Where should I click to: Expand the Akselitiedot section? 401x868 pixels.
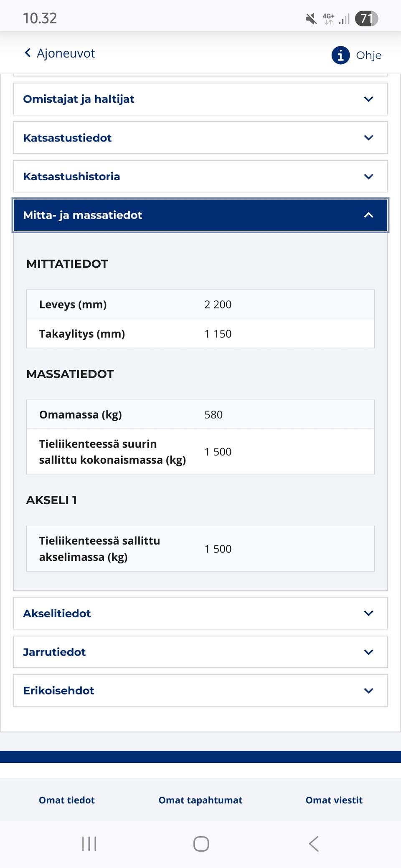pyautogui.click(x=200, y=613)
